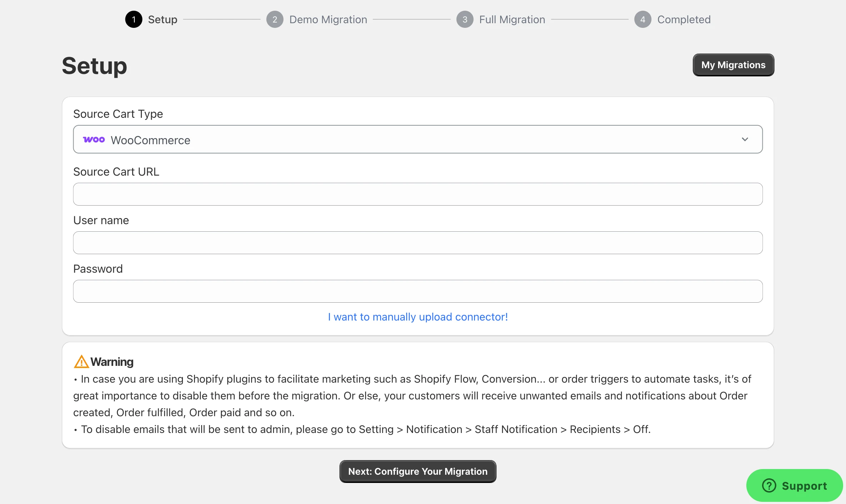Click the step 1 circle icon

click(134, 19)
